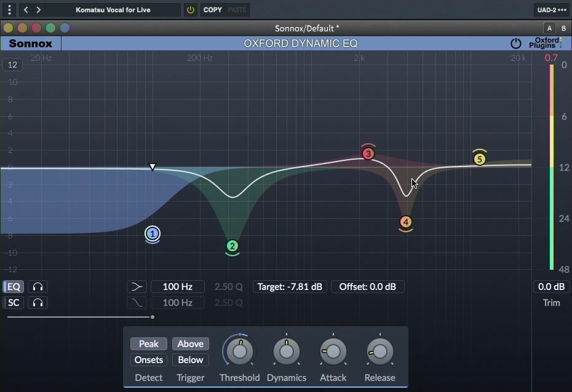Select band 2 green node
Screen dimensions: 572x392
232,246
